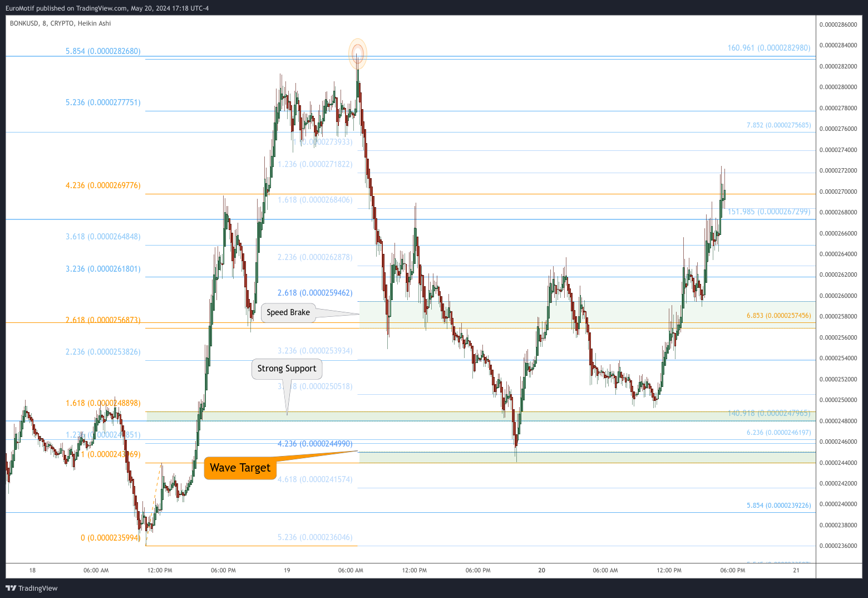Image resolution: width=868 pixels, height=598 pixels.
Task: Click the 5.236 (0.0000277751) fib label
Action: 103,102
